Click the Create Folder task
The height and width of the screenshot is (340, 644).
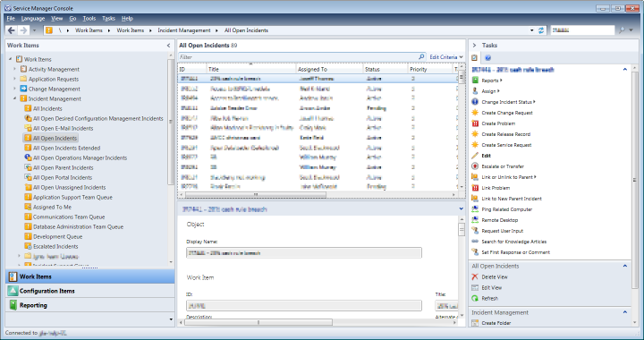click(x=496, y=323)
